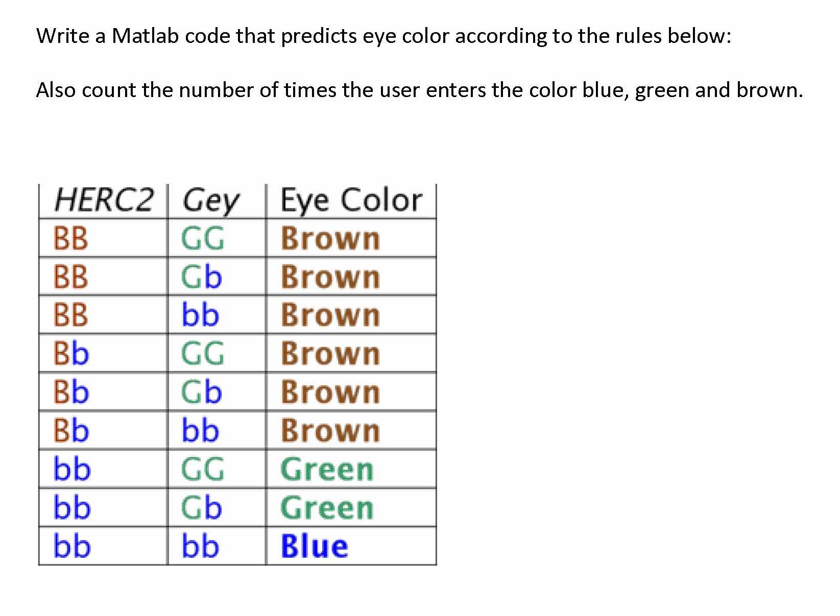This screenshot has height=616, width=840.
Task: Select the Blue eye color cell
Action: pyautogui.click(x=315, y=546)
